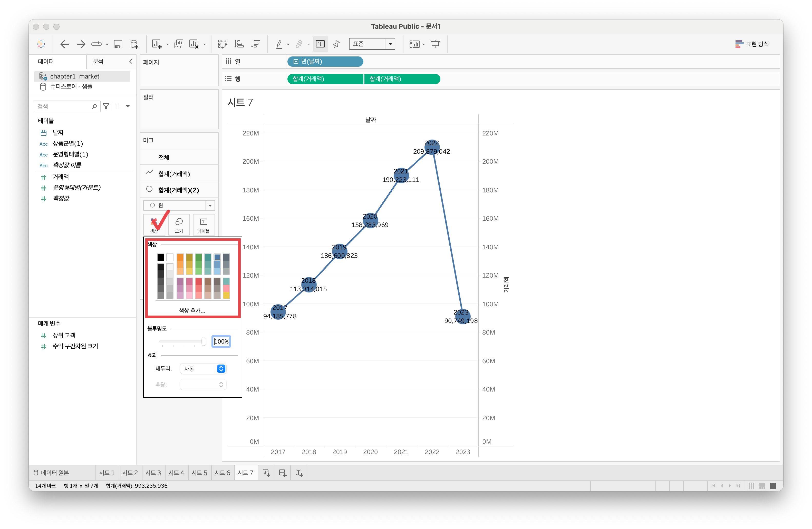Click the new dashboard tab icon
The image size is (812, 529).
point(283,473)
